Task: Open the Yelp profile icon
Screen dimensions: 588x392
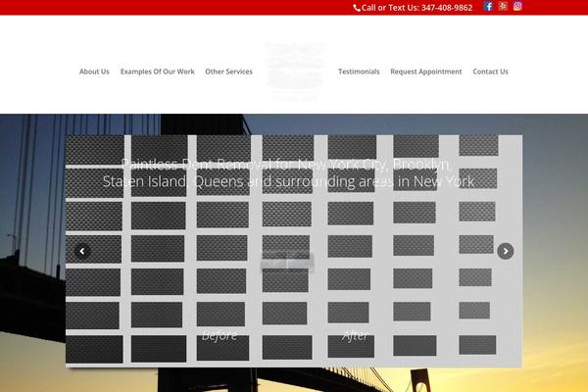Action: click(x=503, y=6)
